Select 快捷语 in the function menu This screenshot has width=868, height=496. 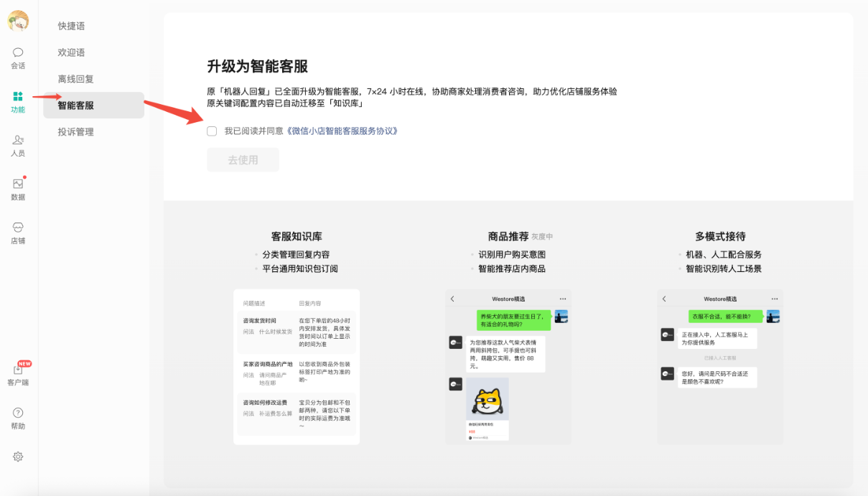(72, 26)
